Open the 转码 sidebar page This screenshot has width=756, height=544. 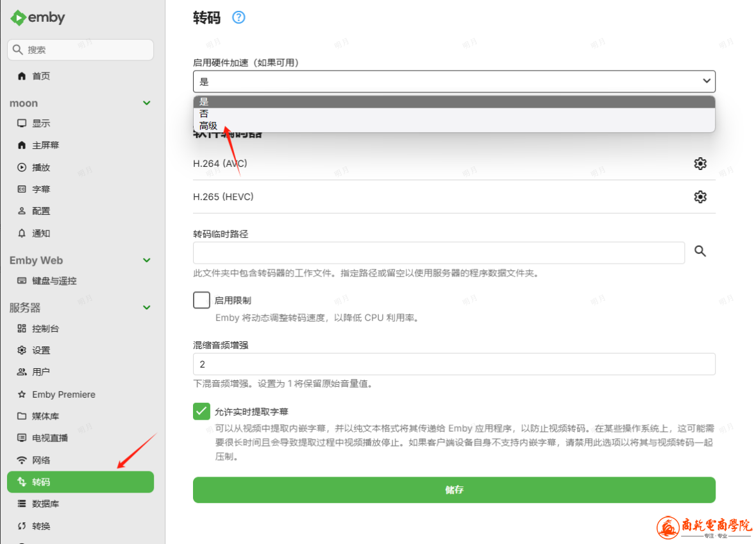coord(81,482)
